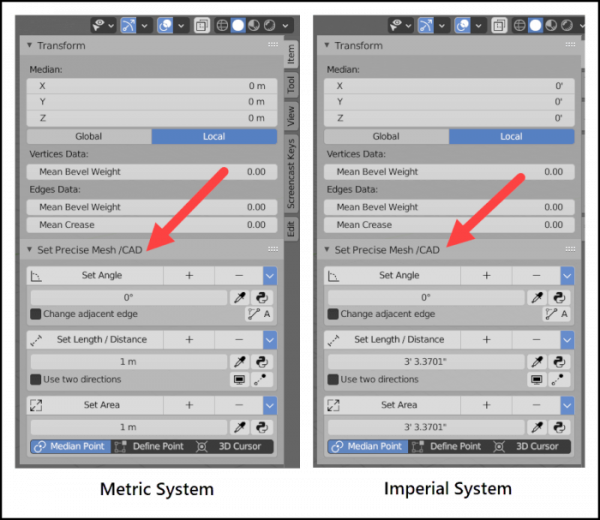Click the plus button beside the metric Set Area

pyautogui.click(x=189, y=405)
